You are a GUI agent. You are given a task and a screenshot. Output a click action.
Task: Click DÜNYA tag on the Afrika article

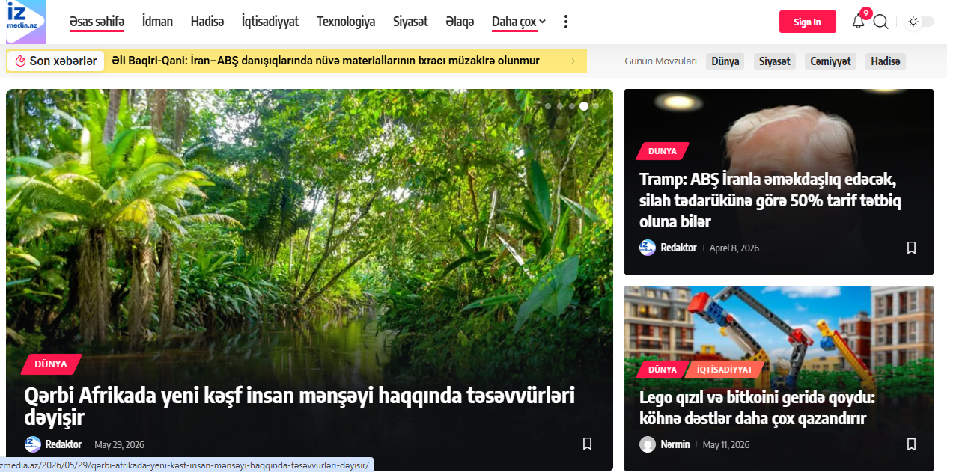(51, 364)
